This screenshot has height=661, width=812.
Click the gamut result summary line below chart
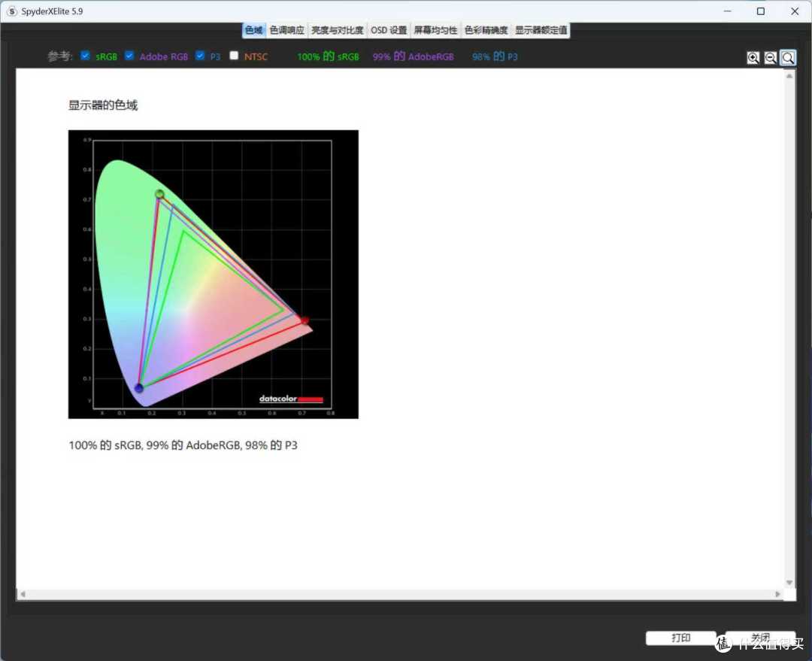pyautogui.click(x=183, y=445)
